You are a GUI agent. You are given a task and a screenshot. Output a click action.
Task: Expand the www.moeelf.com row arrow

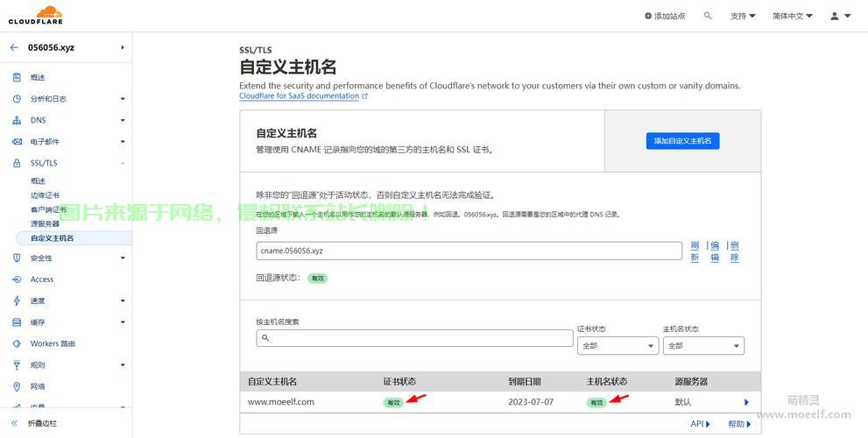click(746, 403)
